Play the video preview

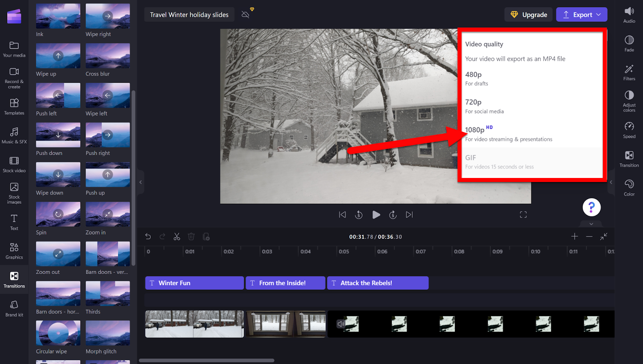(x=376, y=215)
